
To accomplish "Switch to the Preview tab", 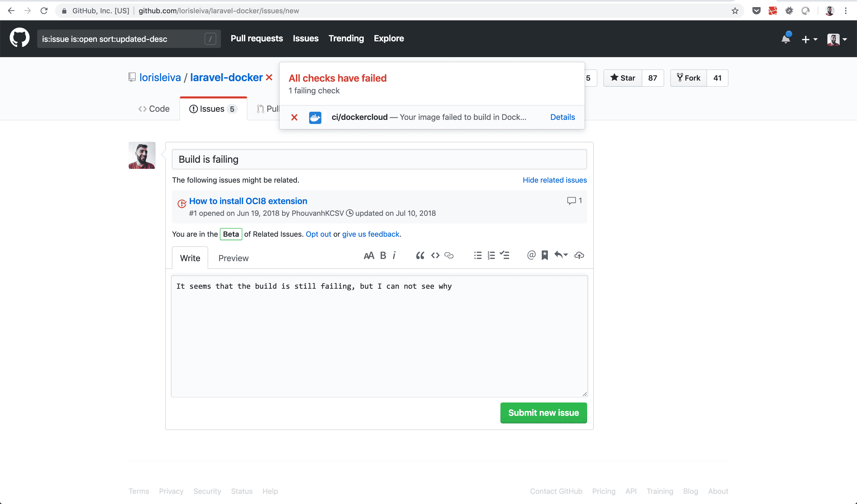I will click(233, 258).
